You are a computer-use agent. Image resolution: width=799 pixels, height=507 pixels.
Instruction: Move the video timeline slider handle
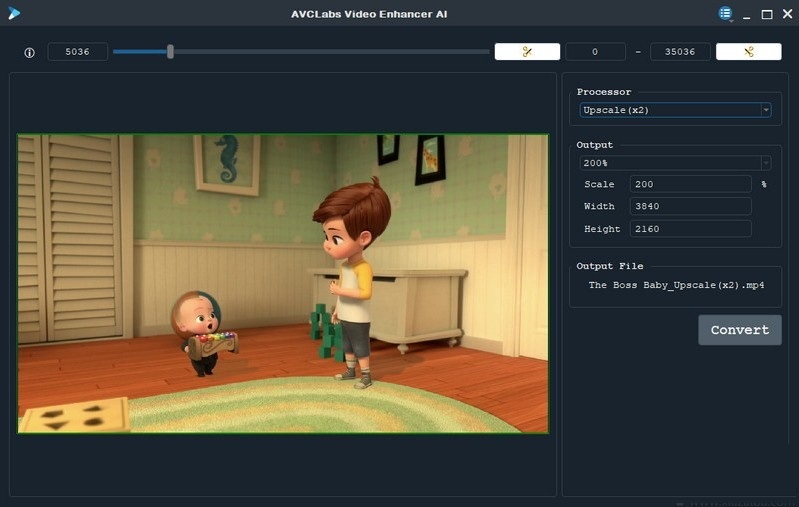[x=170, y=51]
